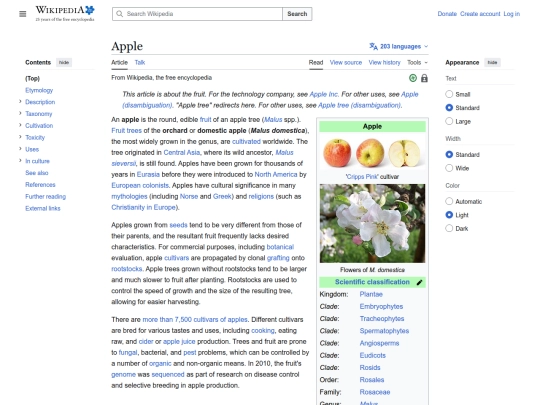Expand the In culture section in contents
The image size is (540, 405).
pos(20,160)
